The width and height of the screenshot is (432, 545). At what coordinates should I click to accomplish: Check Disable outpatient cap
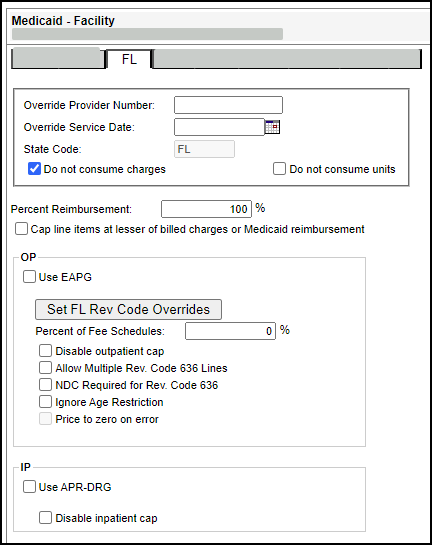coord(45,351)
